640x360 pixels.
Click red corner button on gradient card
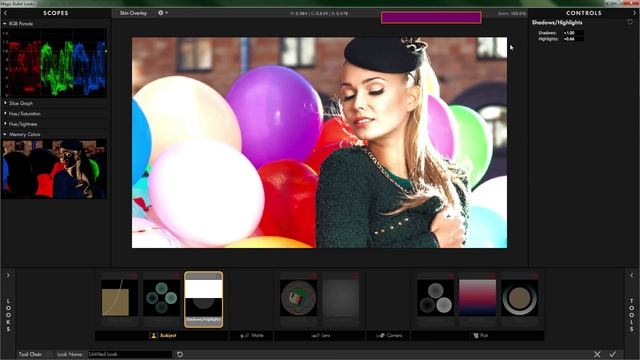(x=493, y=276)
